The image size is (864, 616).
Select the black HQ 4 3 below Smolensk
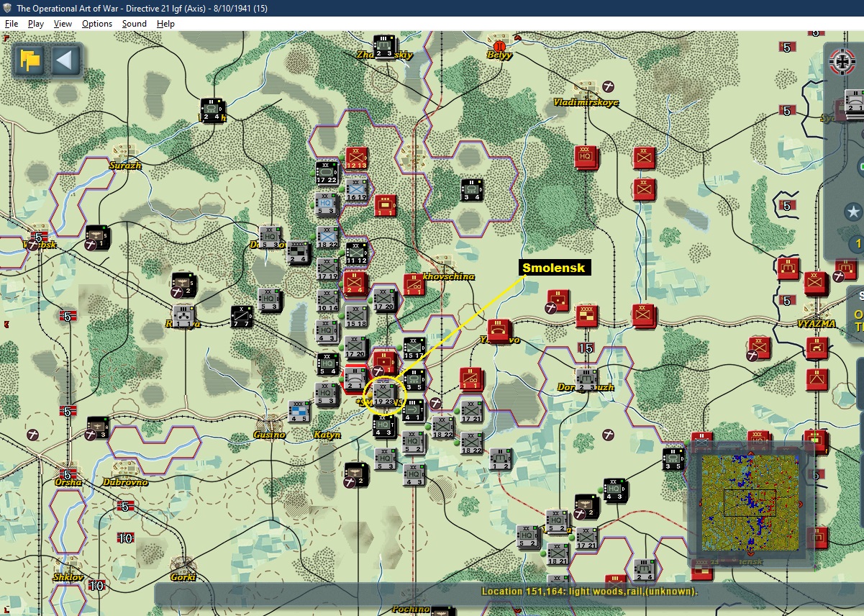[x=385, y=425]
